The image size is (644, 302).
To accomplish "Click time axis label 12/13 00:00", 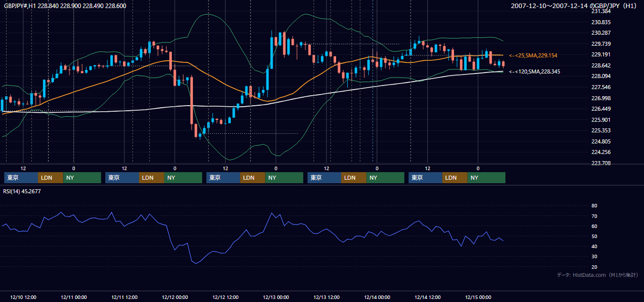I will pyautogui.click(x=276, y=297).
